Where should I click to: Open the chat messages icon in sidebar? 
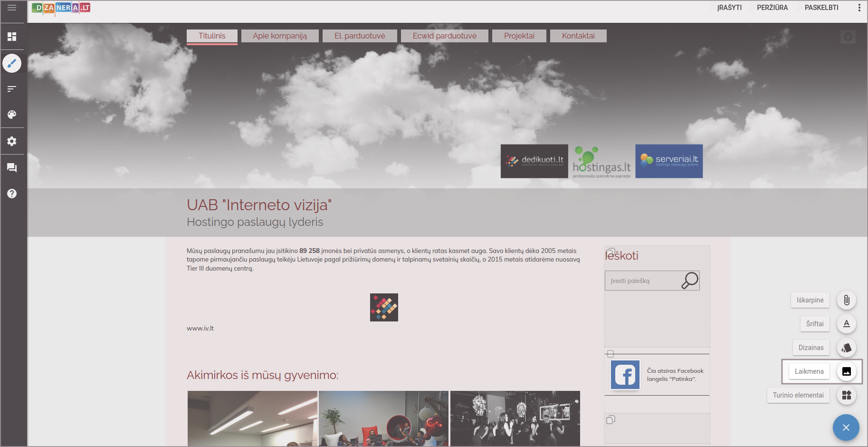[12, 168]
